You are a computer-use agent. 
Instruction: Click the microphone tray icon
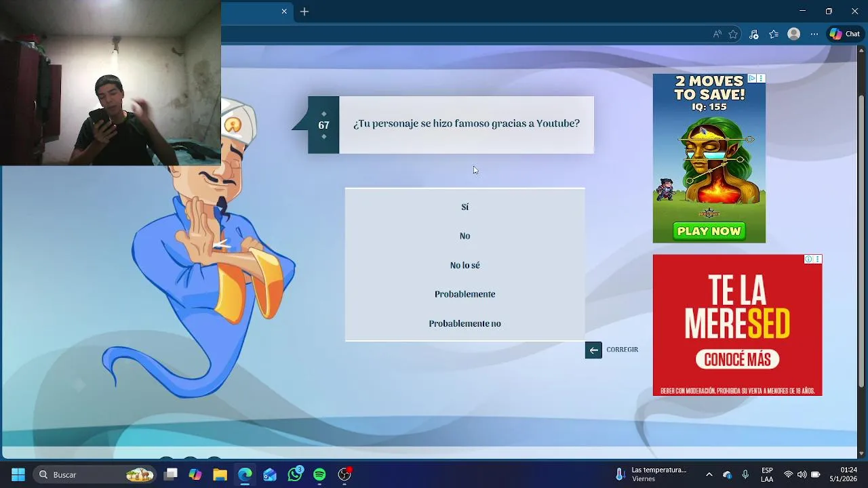[x=745, y=474]
